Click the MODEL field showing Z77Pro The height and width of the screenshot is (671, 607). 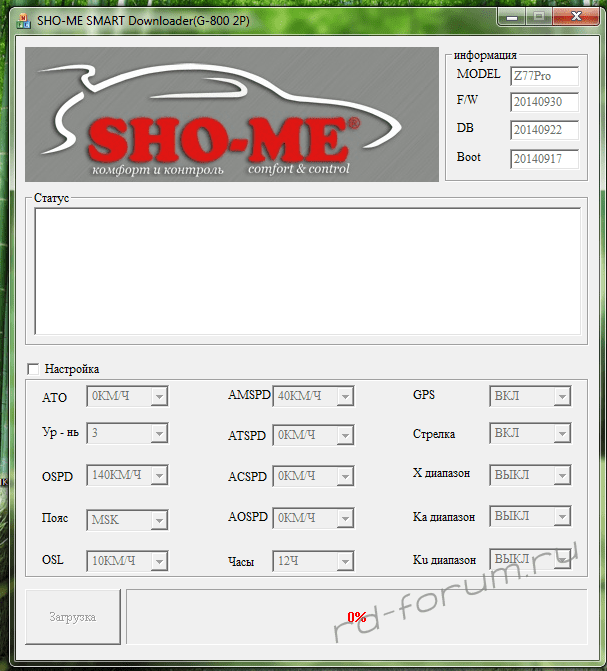tap(544, 76)
